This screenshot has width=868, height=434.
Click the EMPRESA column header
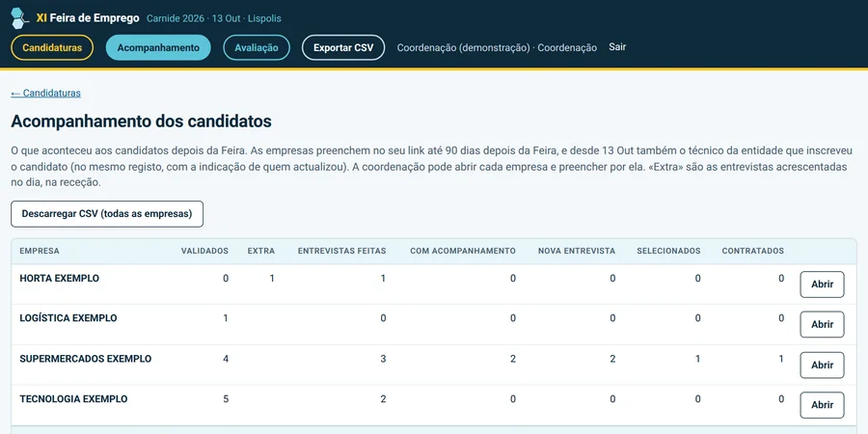point(40,251)
